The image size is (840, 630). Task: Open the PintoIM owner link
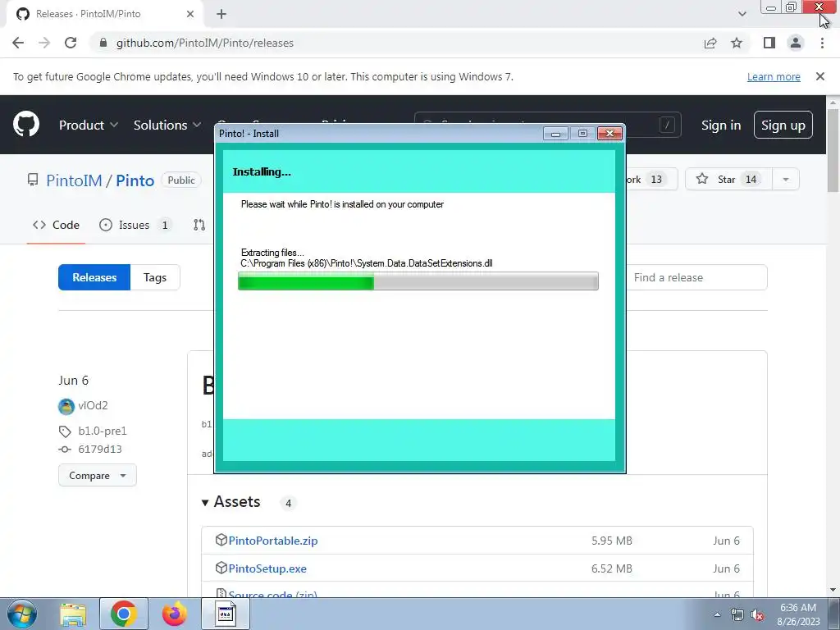[74, 180]
